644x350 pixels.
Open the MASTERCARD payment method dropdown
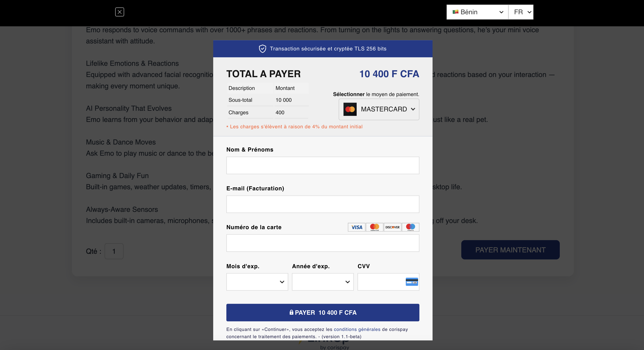point(379,109)
